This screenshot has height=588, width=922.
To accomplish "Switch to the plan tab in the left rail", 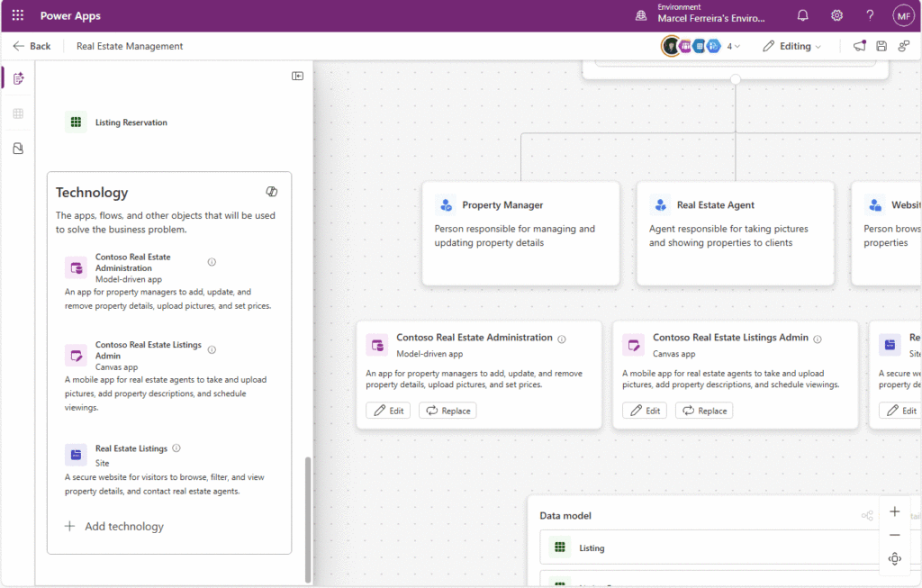I will click(17, 78).
